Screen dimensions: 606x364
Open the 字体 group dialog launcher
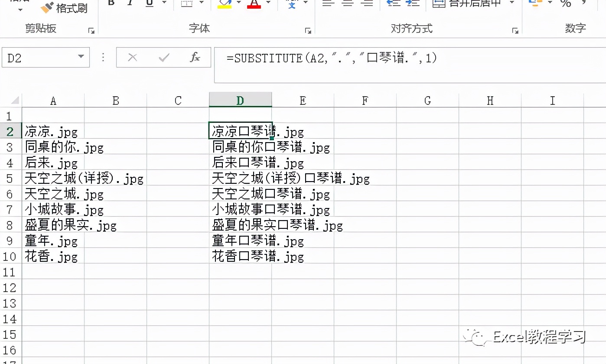[309, 31]
